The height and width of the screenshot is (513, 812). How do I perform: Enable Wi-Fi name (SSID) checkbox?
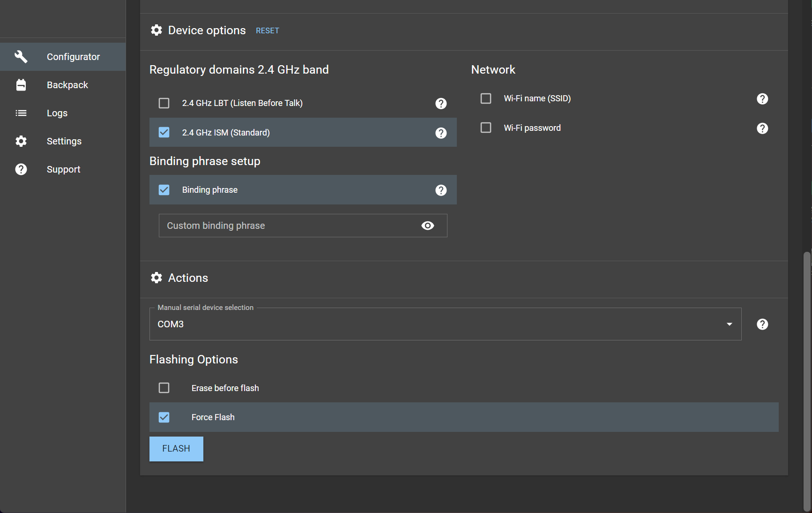coord(486,98)
